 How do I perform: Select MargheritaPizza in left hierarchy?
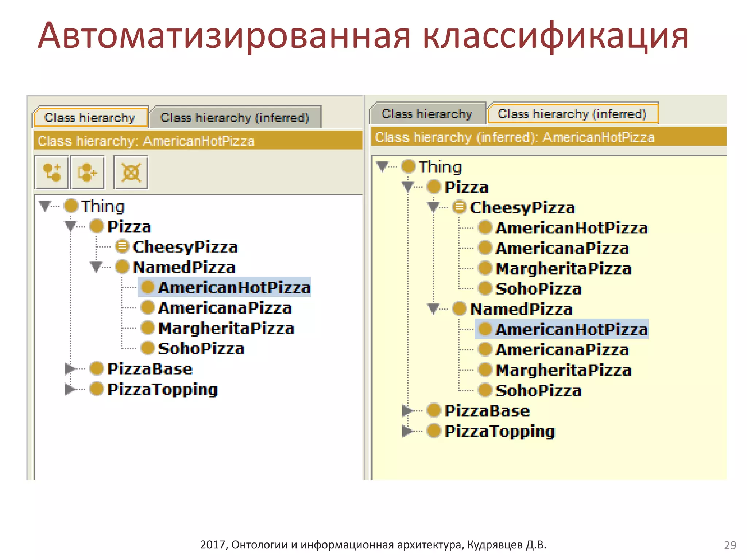tap(226, 328)
